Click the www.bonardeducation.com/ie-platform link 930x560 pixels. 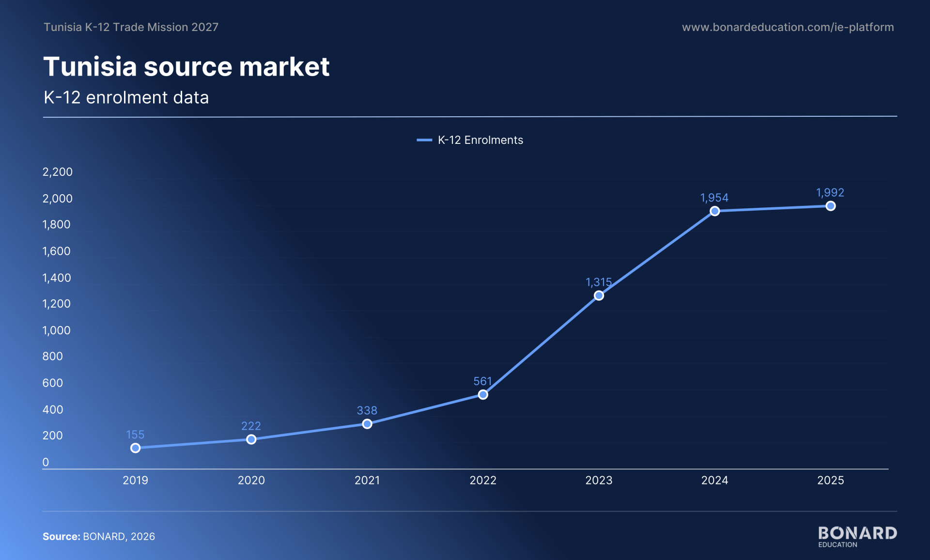coord(788,27)
